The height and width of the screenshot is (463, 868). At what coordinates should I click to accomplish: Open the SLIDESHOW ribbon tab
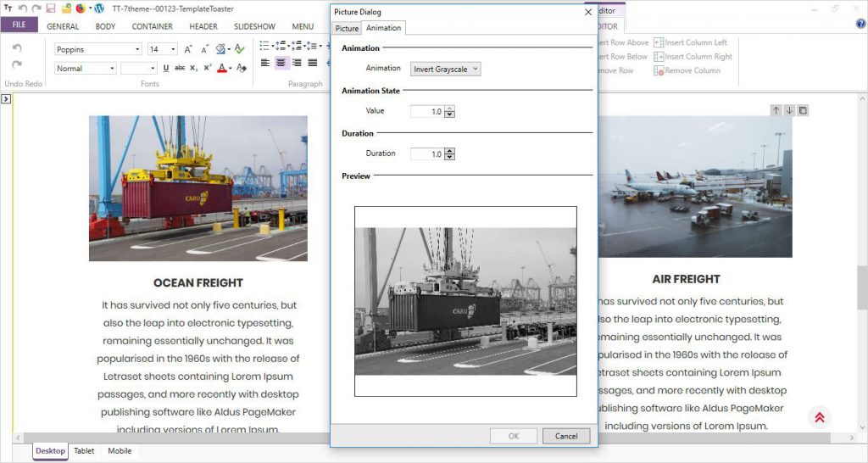click(x=253, y=26)
